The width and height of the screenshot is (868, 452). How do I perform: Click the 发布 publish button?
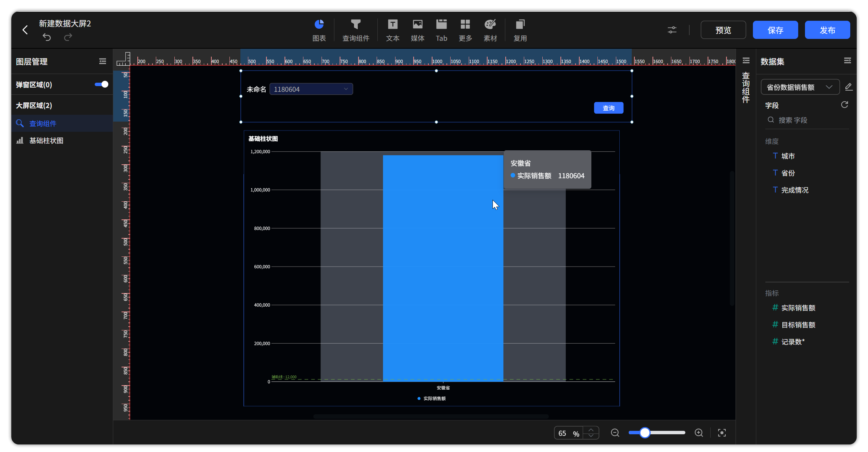pos(827,30)
